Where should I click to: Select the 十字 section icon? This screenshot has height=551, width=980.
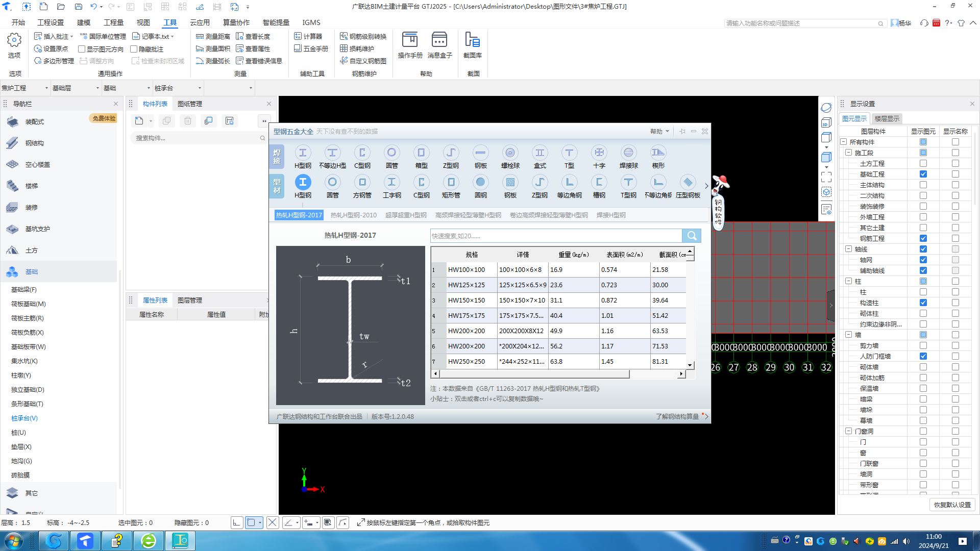pyautogui.click(x=599, y=157)
